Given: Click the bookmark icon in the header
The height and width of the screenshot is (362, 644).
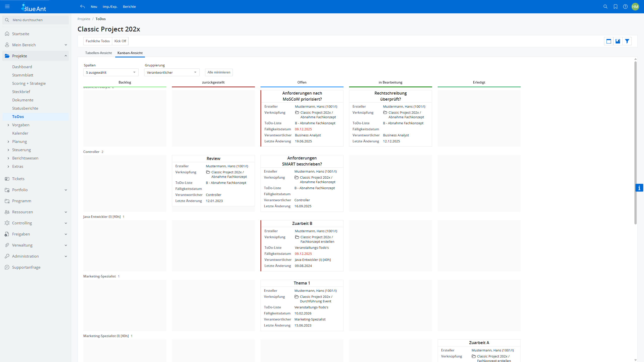Looking at the screenshot, I should [615, 7].
